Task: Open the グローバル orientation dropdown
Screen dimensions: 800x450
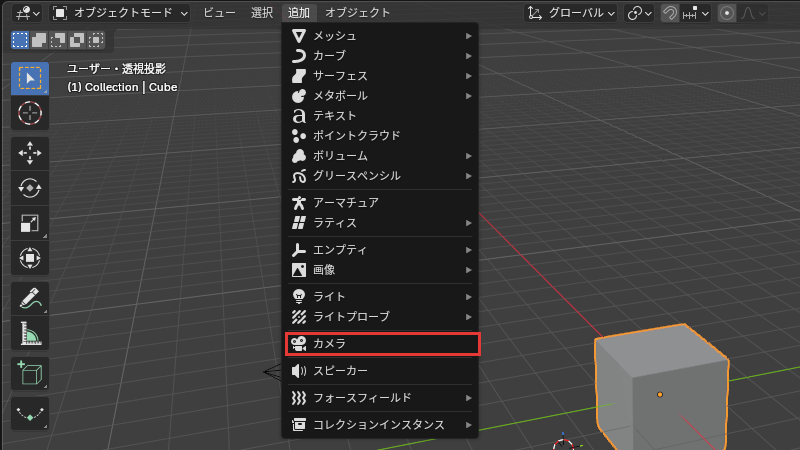Action: click(570, 13)
